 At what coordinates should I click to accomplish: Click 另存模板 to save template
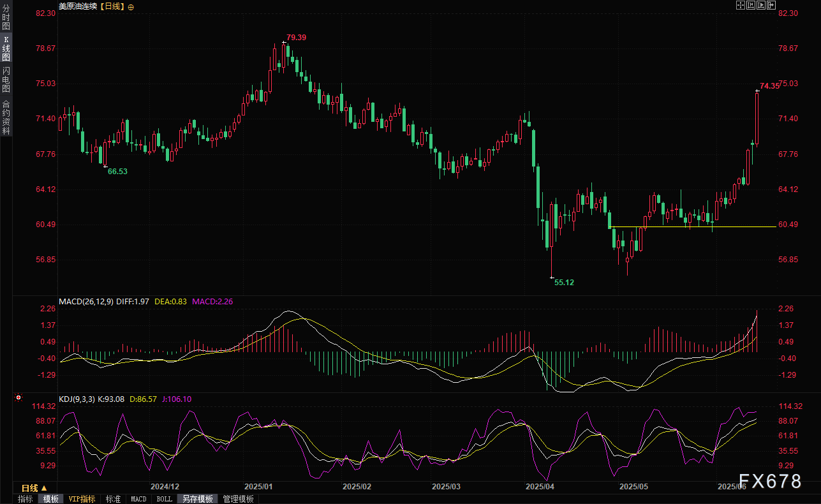click(196, 499)
